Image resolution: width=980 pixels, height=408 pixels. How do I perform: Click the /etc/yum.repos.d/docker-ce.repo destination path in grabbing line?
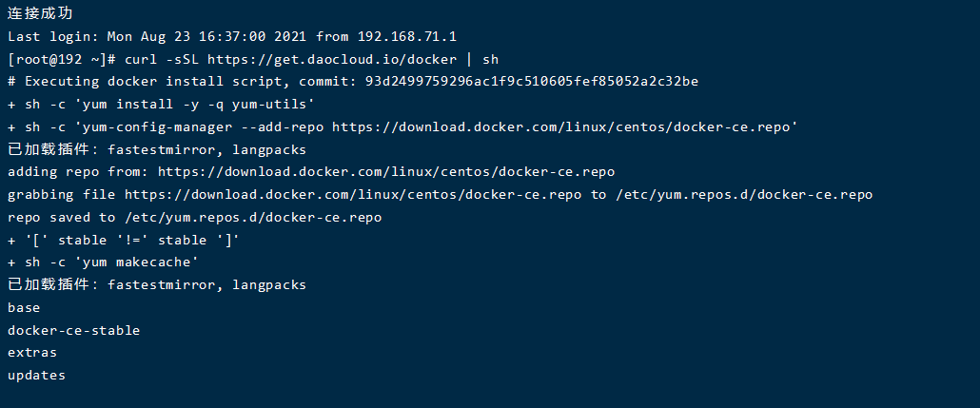pos(744,194)
